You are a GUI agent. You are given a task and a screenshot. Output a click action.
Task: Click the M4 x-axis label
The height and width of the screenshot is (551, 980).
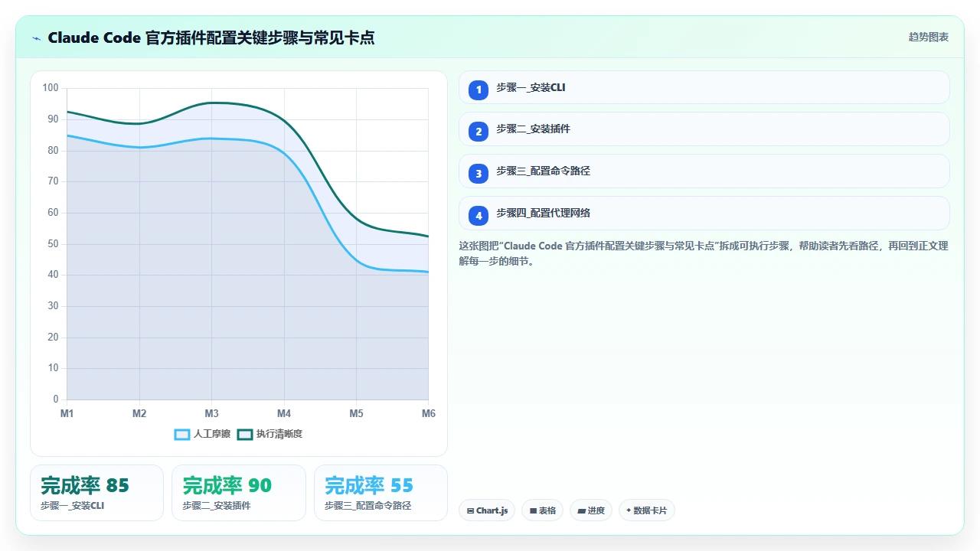click(x=284, y=414)
